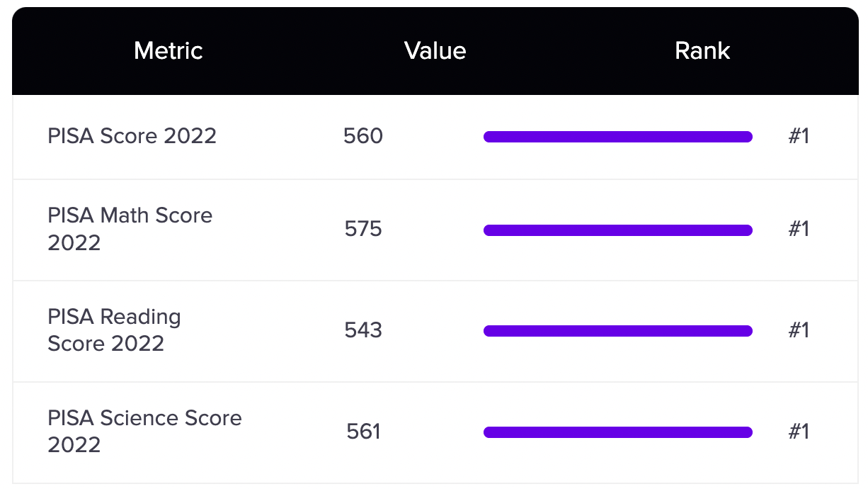
Task: Select the PISA Reading Score 2022 label
Action: click(x=115, y=330)
